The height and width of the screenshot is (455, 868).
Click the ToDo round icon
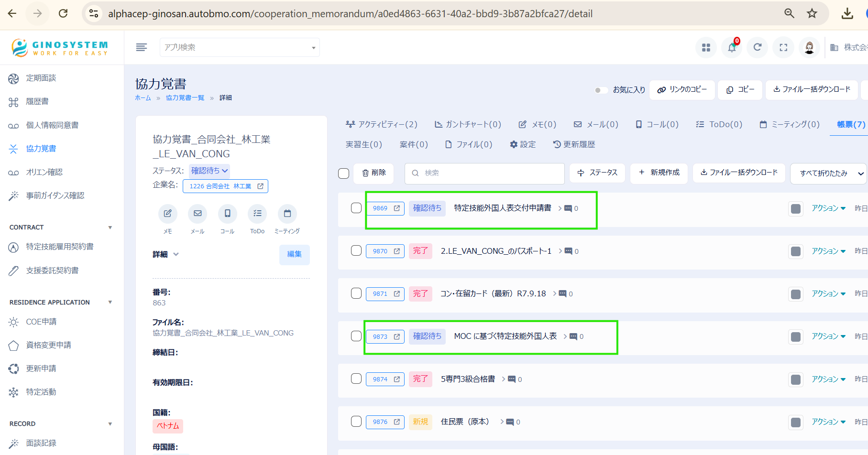[257, 214]
